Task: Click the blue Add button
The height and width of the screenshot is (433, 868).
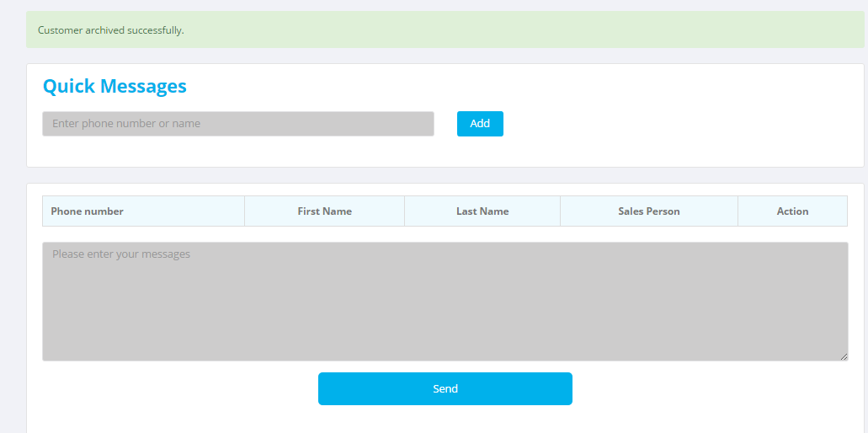Action: [x=480, y=124]
